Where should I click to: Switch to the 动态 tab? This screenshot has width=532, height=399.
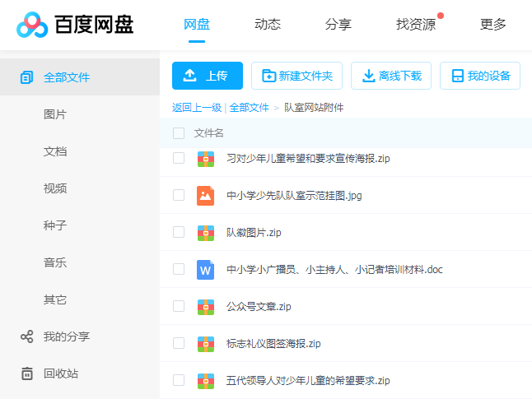(268, 24)
